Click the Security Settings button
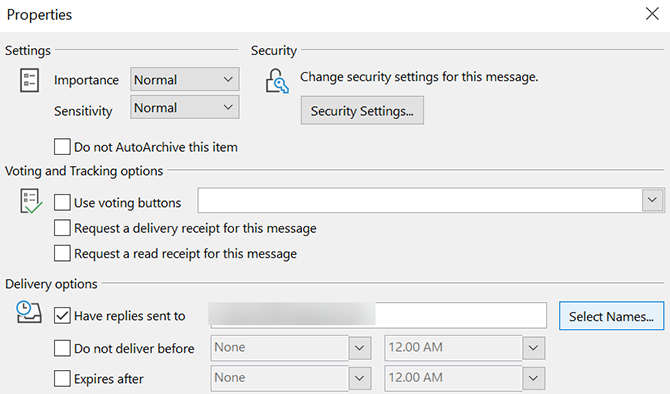This screenshot has height=394, width=670. (x=362, y=111)
